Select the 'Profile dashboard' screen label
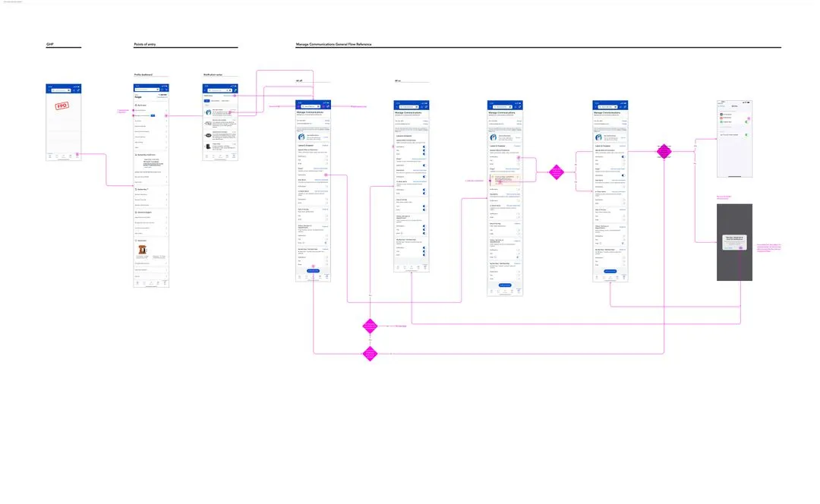 [143, 74]
